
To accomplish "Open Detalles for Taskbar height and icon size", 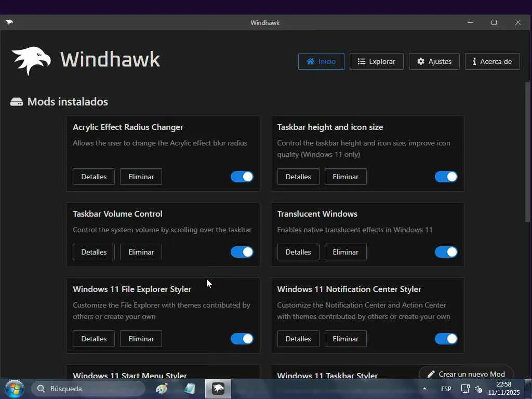I will tap(298, 177).
